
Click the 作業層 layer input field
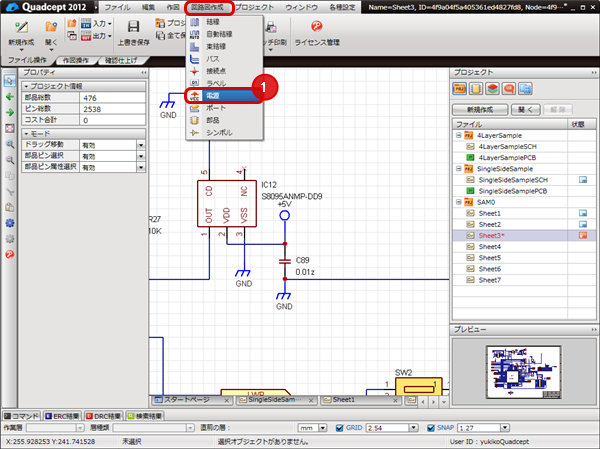tap(55, 428)
